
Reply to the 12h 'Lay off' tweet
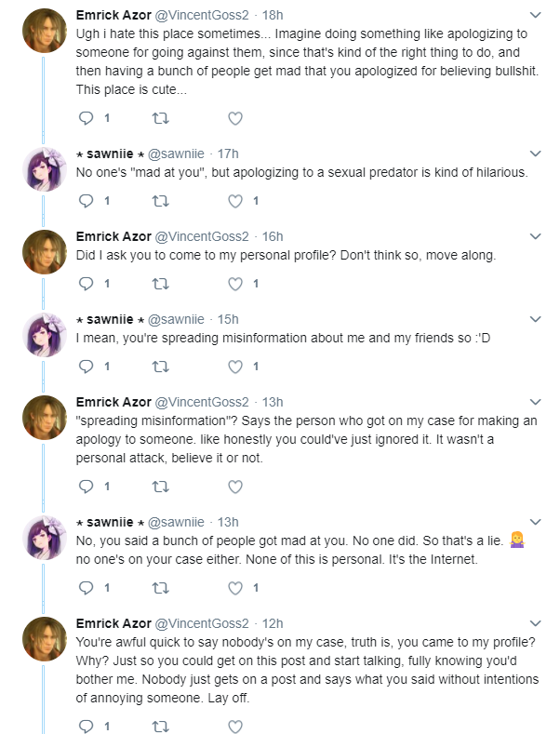[87, 727]
